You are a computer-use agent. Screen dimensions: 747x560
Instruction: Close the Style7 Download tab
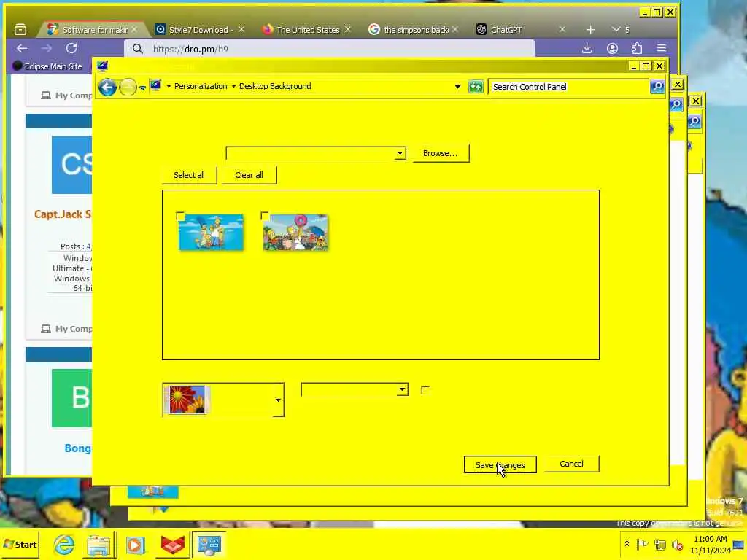pos(241,29)
